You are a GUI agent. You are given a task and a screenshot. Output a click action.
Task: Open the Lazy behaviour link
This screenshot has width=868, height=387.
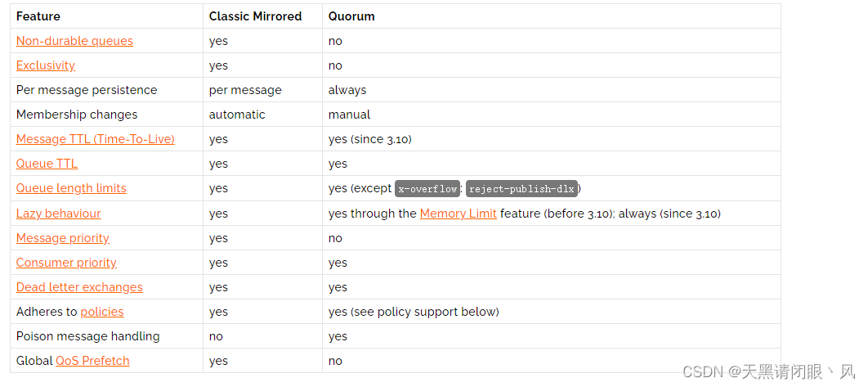tap(59, 214)
